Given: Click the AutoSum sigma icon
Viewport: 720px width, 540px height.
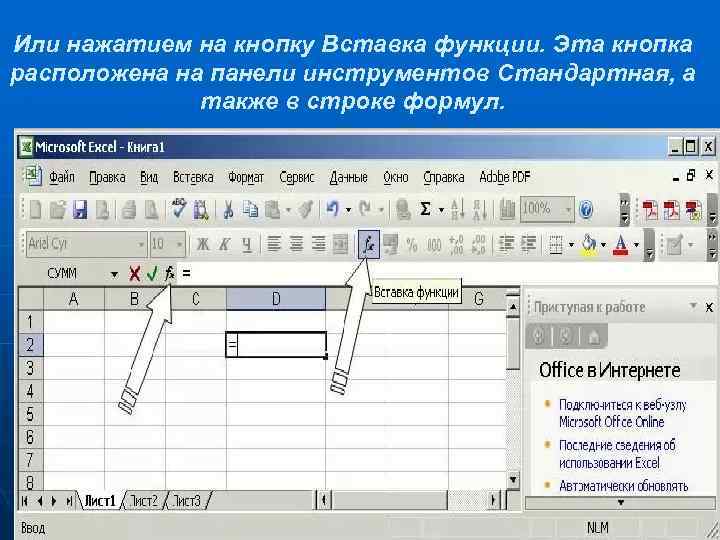Looking at the screenshot, I should [425, 209].
